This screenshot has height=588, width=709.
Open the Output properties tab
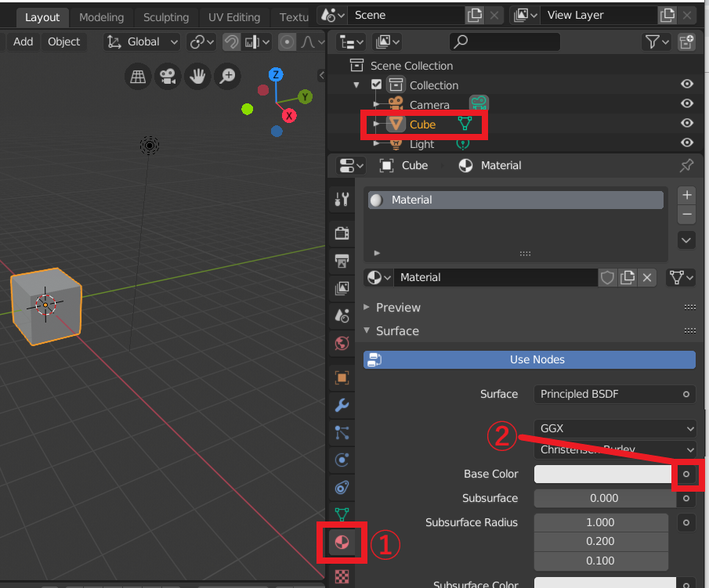pyautogui.click(x=342, y=261)
